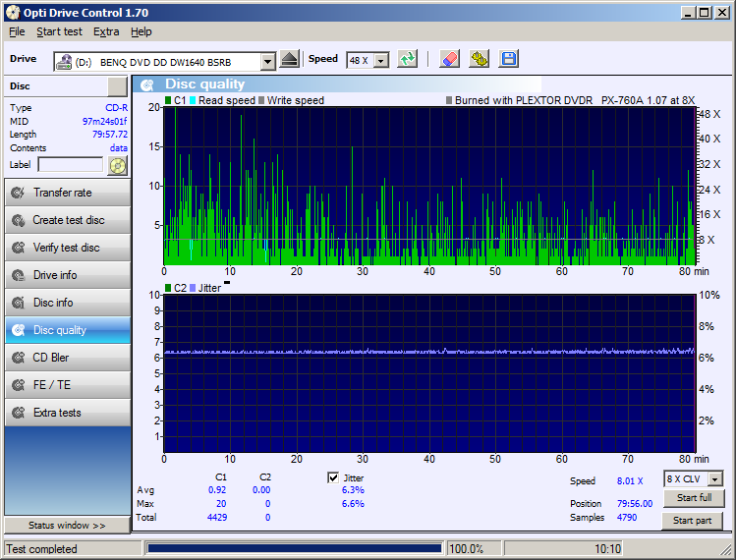This screenshot has height=560, width=736.
Task: Click the test progress bar
Action: 295,548
